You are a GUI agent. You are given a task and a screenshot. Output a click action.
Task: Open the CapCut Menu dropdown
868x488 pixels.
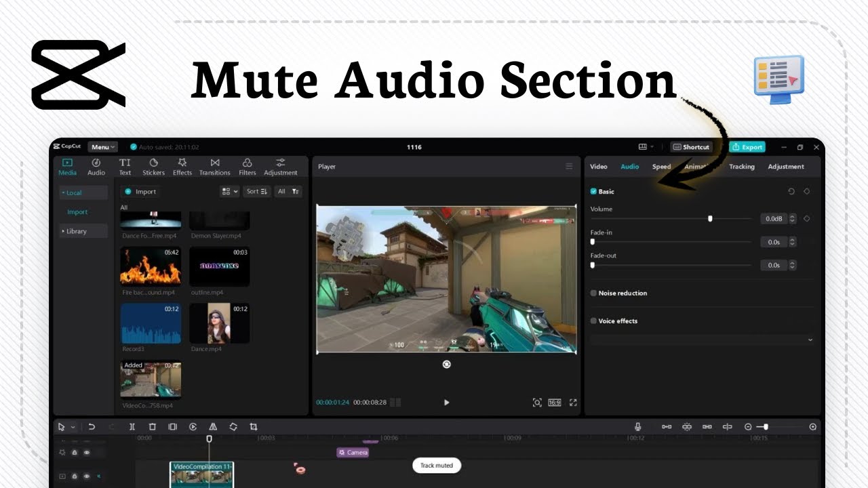tap(103, 147)
